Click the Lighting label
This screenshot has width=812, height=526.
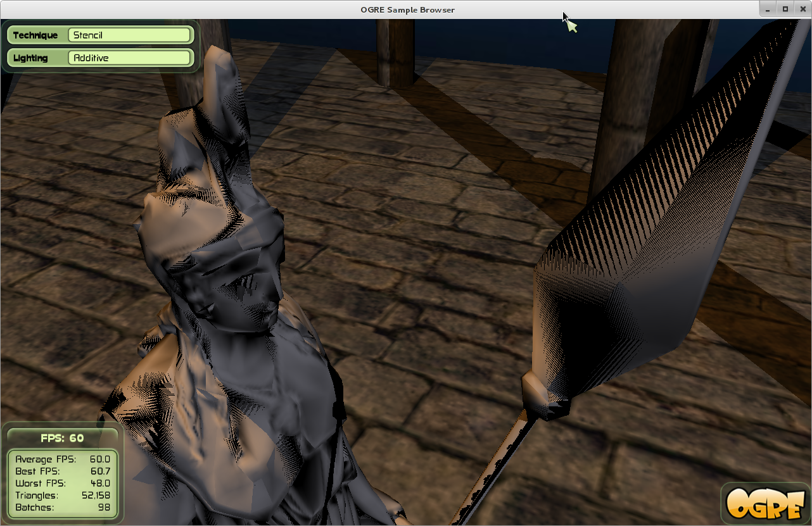pos(30,58)
